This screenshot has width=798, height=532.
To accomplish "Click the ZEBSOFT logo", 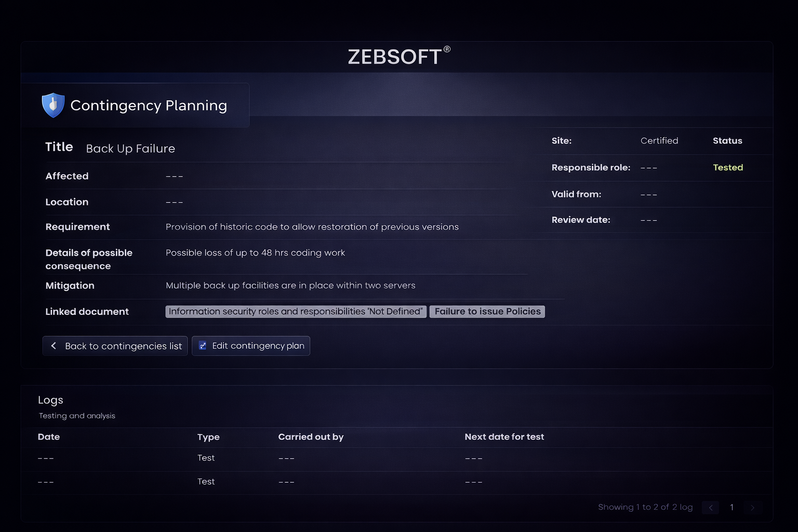I will [x=398, y=57].
